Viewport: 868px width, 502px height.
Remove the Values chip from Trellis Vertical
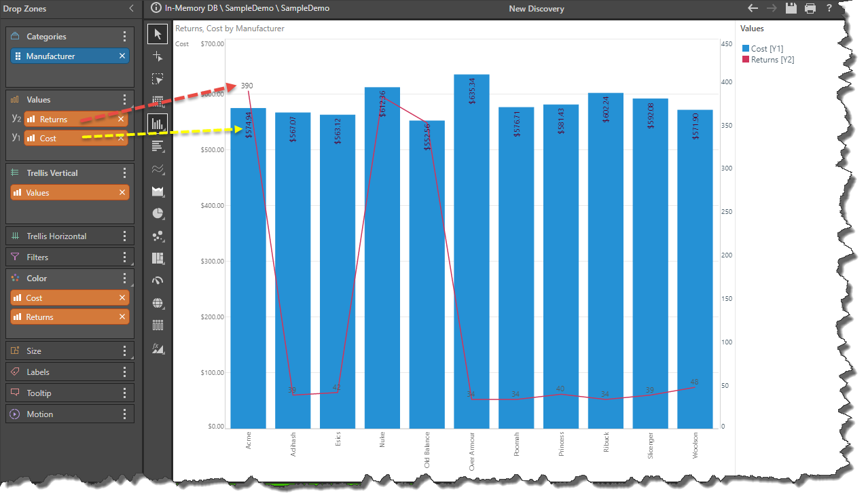tap(122, 192)
